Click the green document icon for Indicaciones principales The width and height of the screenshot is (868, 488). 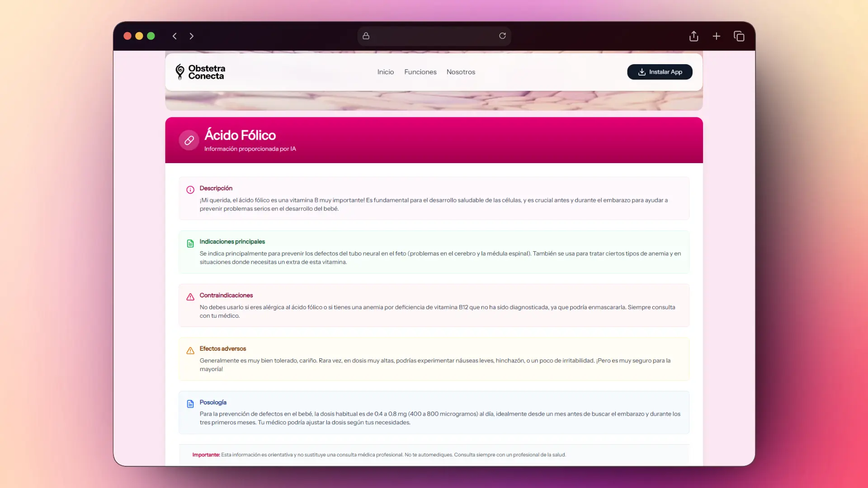(x=190, y=244)
